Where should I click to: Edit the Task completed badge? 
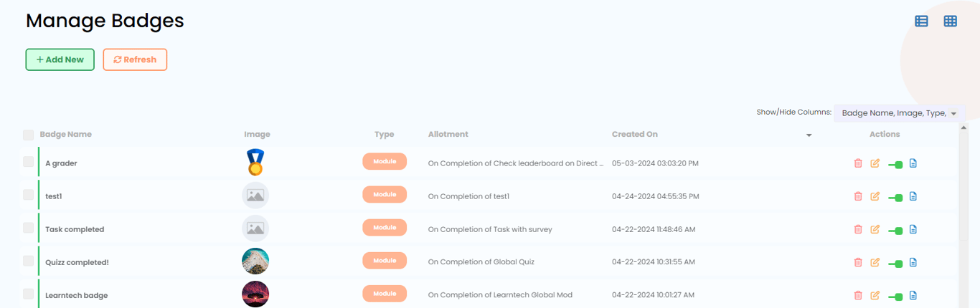point(875,229)
